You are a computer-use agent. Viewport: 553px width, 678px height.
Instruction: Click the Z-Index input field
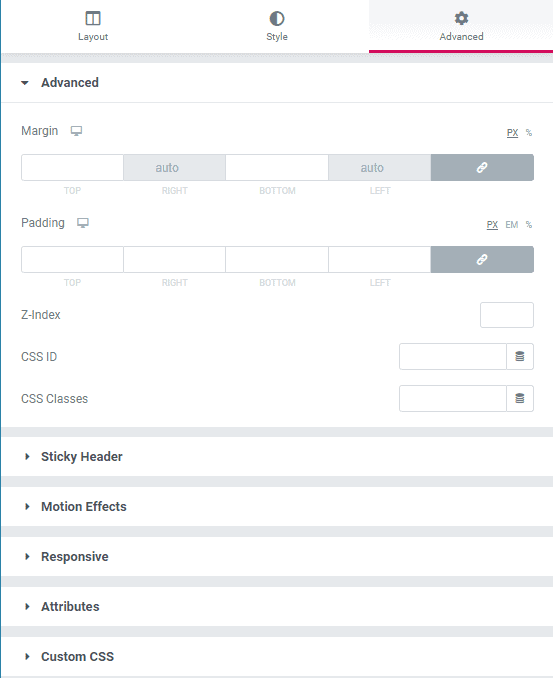point(507,315)
